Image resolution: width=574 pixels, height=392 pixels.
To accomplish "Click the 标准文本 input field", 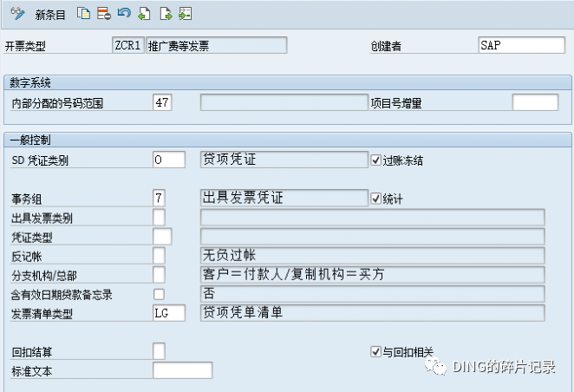I will [183, 370].
